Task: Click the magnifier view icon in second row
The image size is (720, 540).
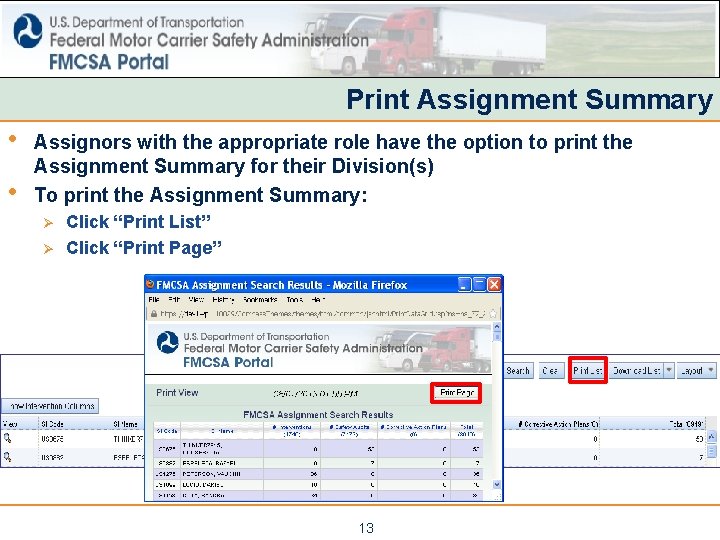Action: tap(7, 457)
